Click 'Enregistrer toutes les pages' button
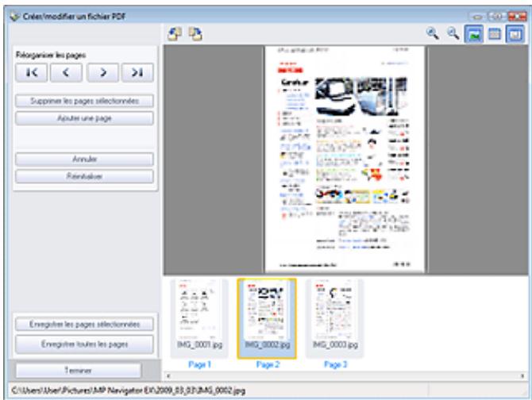The width and height of the screenshot is (532, 400). pyautogui.click(x=84, y=344)
